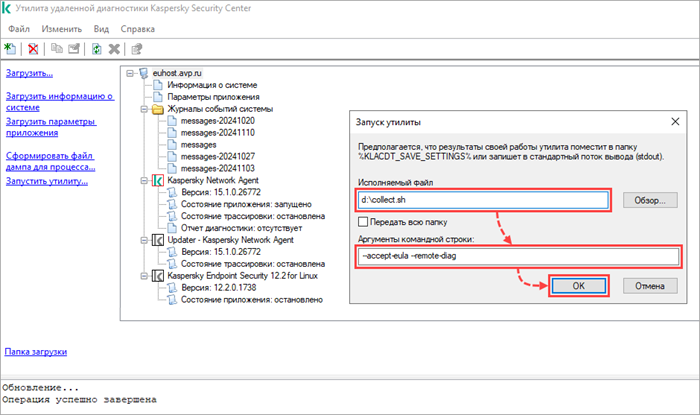Image resolution: width=700 pixels, height=415 pixels.
Task: Select Версия: 15.1.0.26772 under Kaspersky Network Agent
Action: 221,192
